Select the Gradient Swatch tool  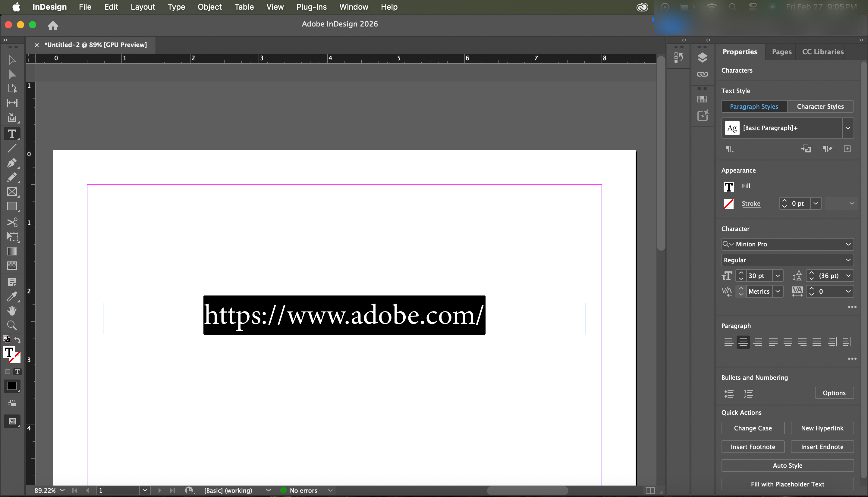tap(12, 251)
